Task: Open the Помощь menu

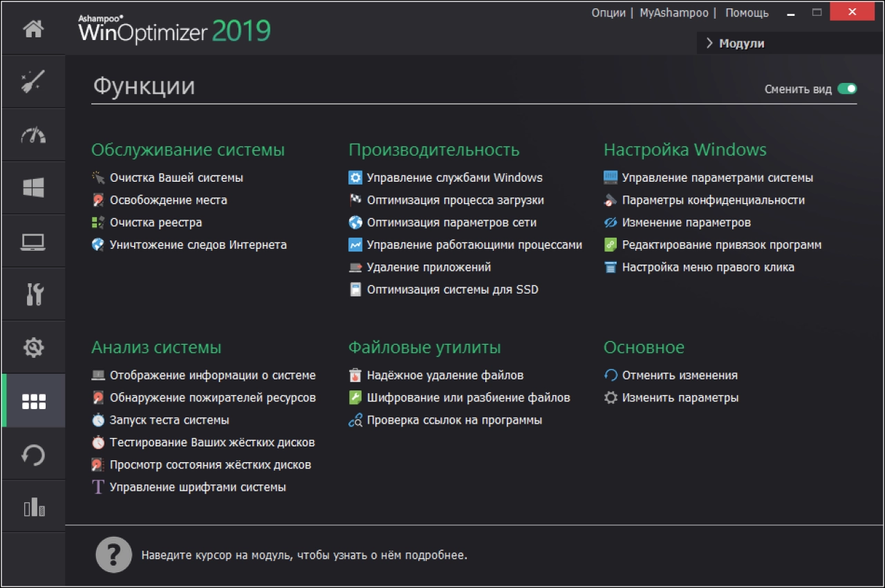Action: (x=747, y=12)
